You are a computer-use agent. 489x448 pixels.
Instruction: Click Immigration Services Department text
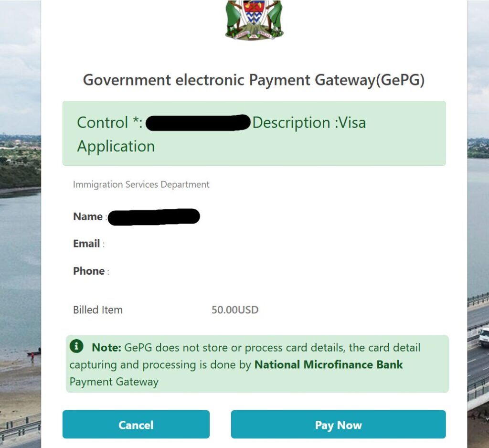pyautogui.click(x=141, y=184)
